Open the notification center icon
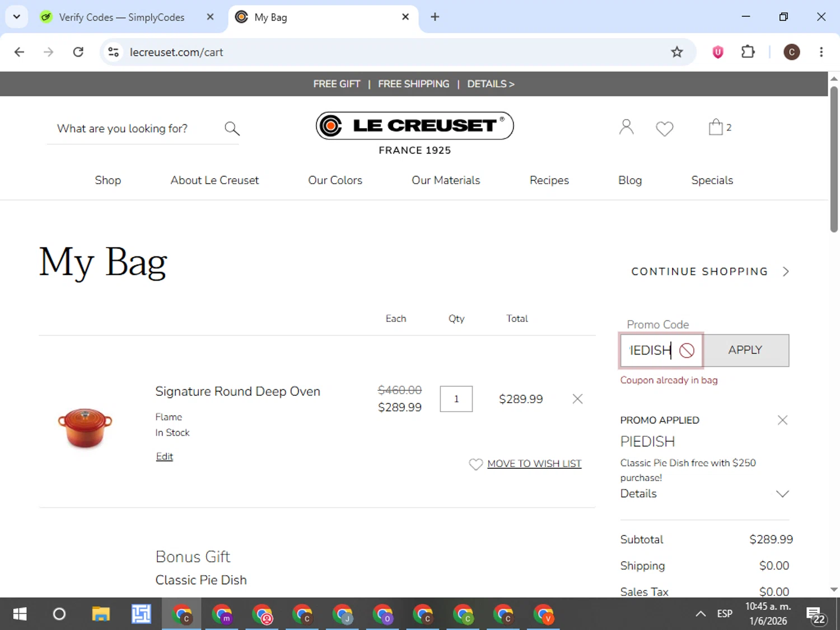Screen dimensions: 840x630 click(816, 615)
